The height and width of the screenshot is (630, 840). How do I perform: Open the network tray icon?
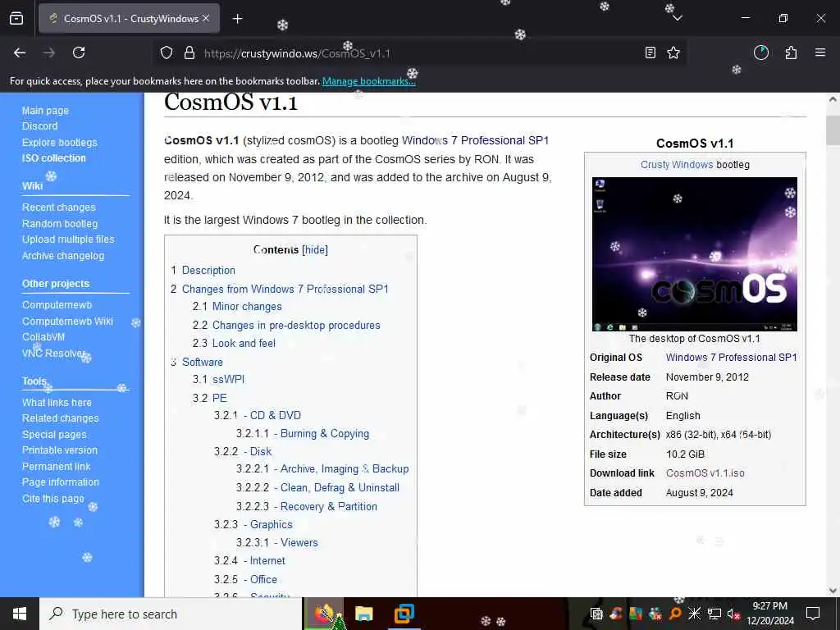tap(714, 614)
